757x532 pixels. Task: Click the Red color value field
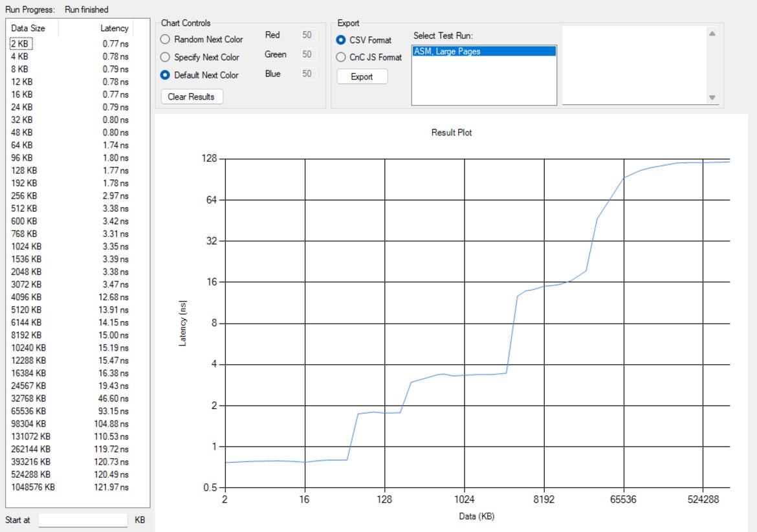[x=307, y=35]
